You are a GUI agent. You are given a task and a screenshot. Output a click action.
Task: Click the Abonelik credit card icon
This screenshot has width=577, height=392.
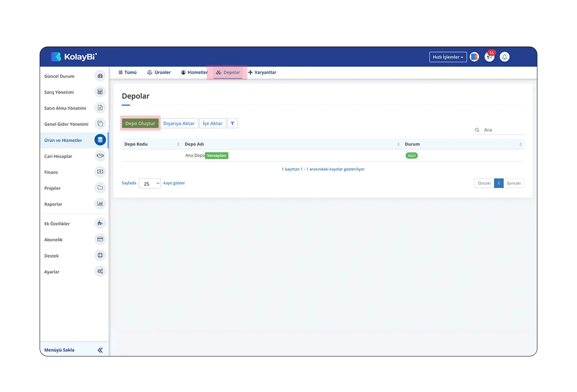coord(100,239)
